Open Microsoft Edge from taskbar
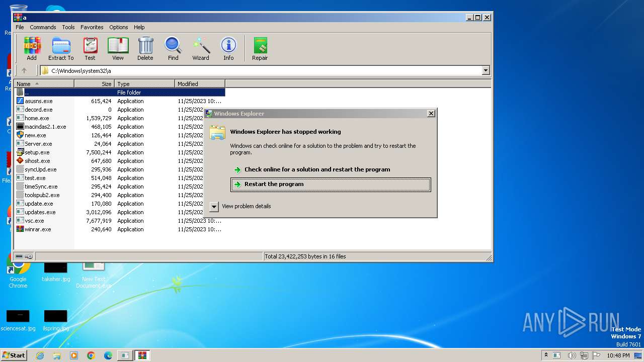The height and width of the screenshot is (362, 644). pyautogui.click(x=108, y=355)
